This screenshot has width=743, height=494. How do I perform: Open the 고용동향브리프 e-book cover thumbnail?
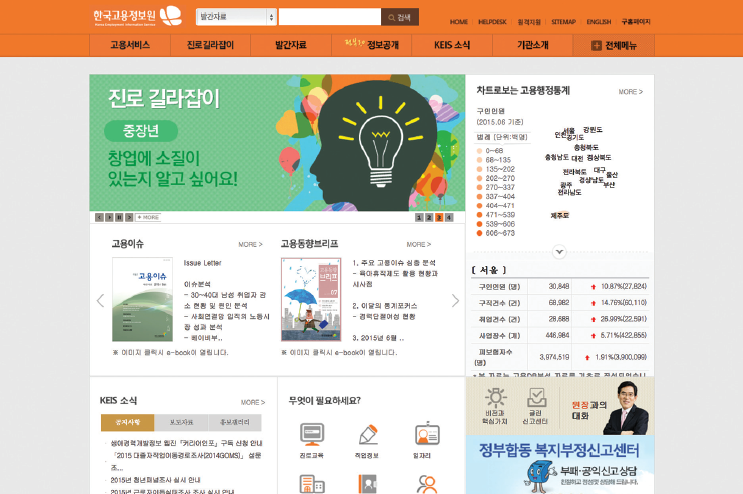311,300
